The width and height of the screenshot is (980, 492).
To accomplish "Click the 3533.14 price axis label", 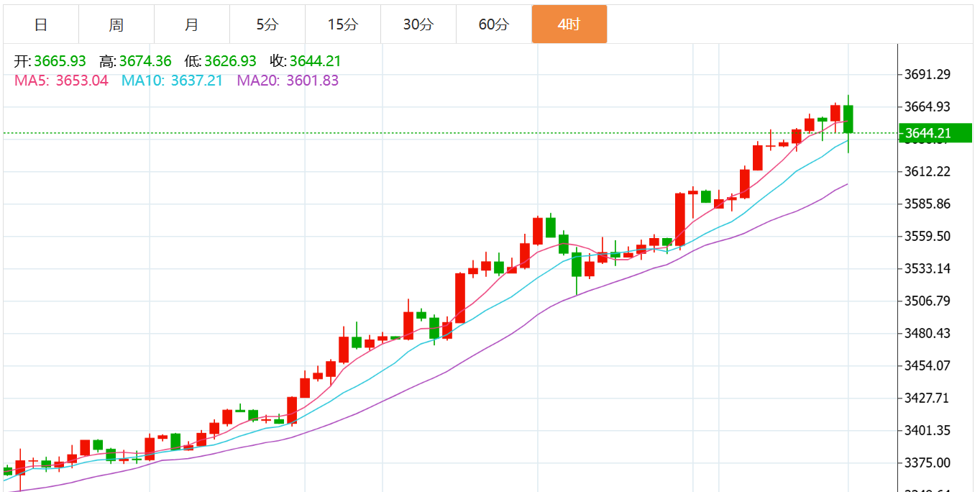I will [x=928, y=268].
